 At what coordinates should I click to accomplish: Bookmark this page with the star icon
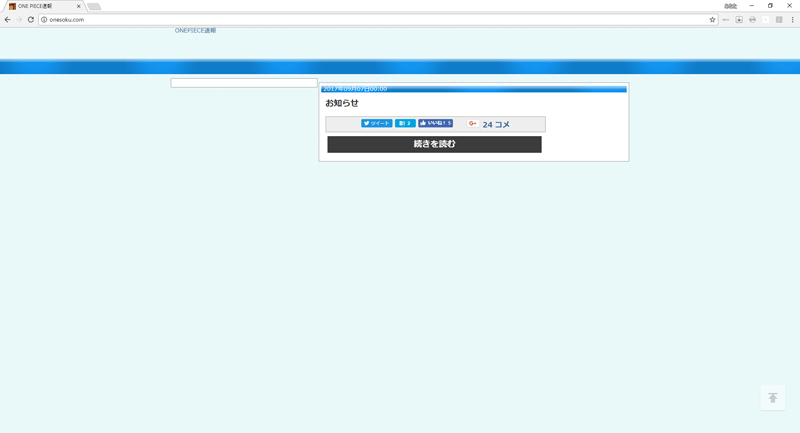click(x=712, y=19)
